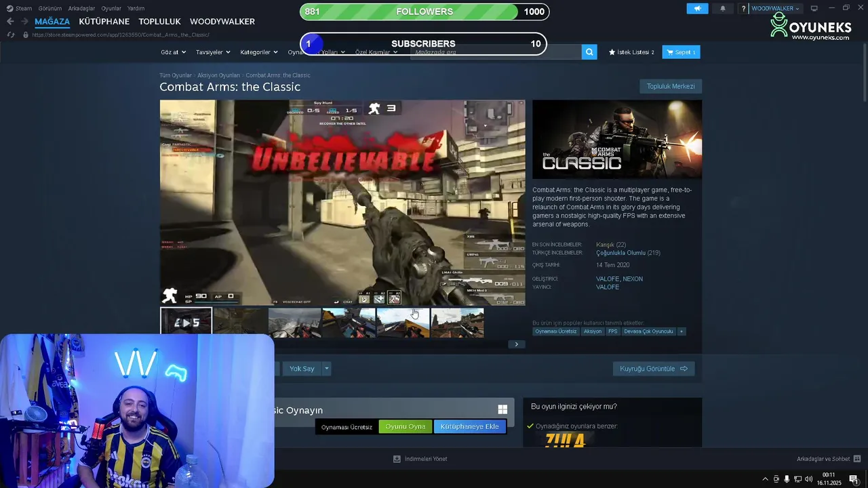Click the padlock icon beside the URL
The height and width of the screenshot is (488, 868).
[26, 35]
